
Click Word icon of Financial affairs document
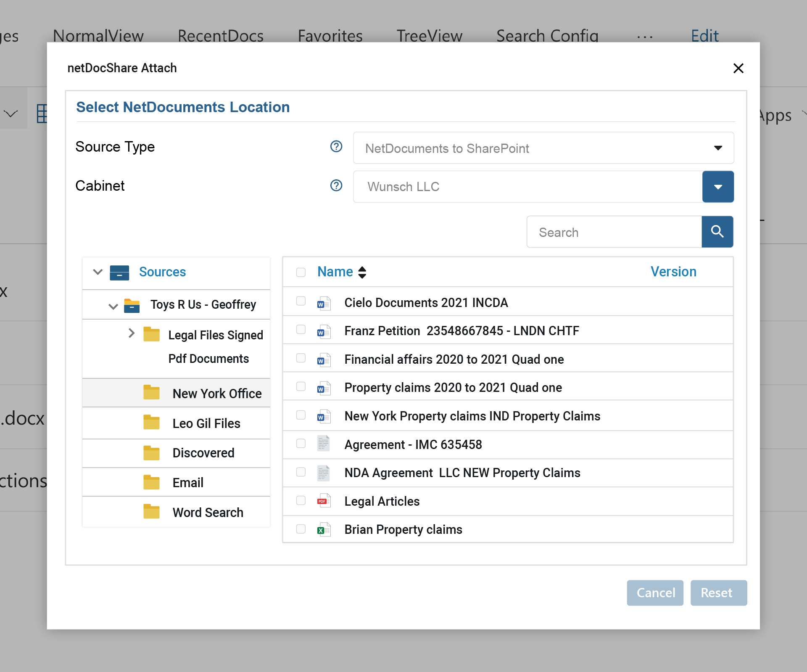tap(324, 360)
